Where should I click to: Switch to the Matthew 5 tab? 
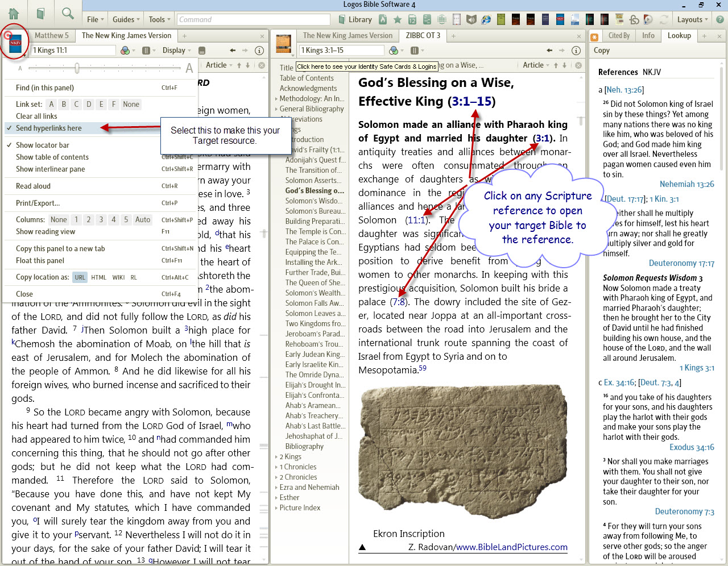[x=51, y=36]
